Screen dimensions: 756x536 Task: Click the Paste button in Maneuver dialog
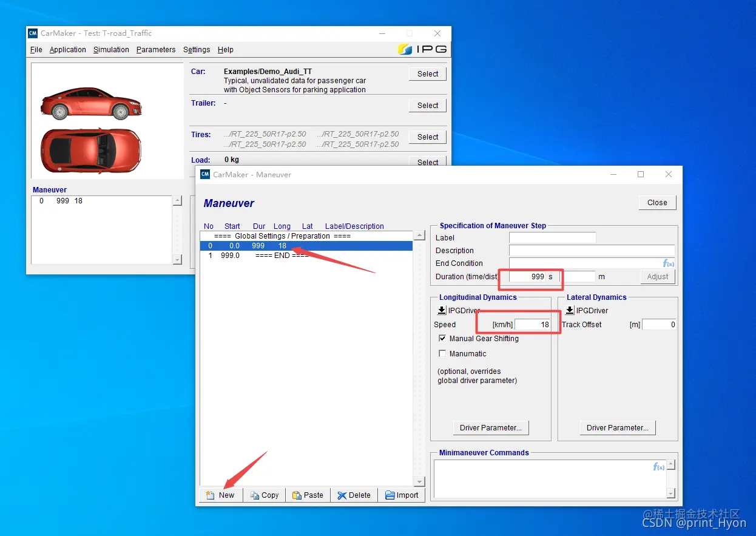(308, 495)
